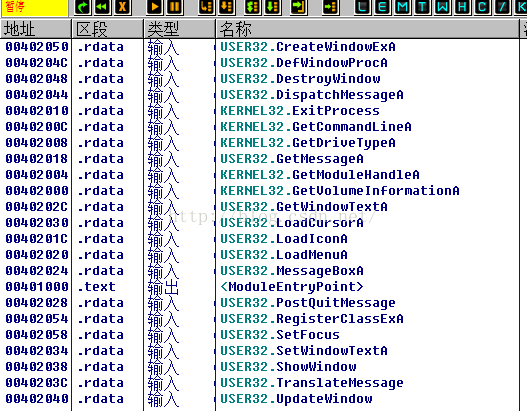The image size is (527, 411).
Task: Click the orange X close-program icon
Action: pos(122,7)
